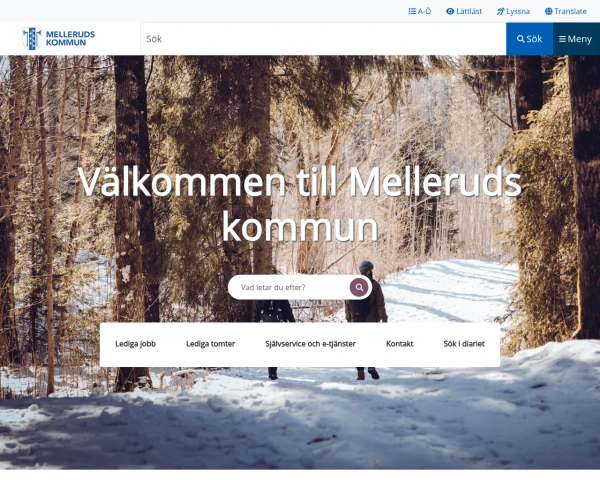
Task: Focus the top Sök search field
Action: click(x=323, y=39)
